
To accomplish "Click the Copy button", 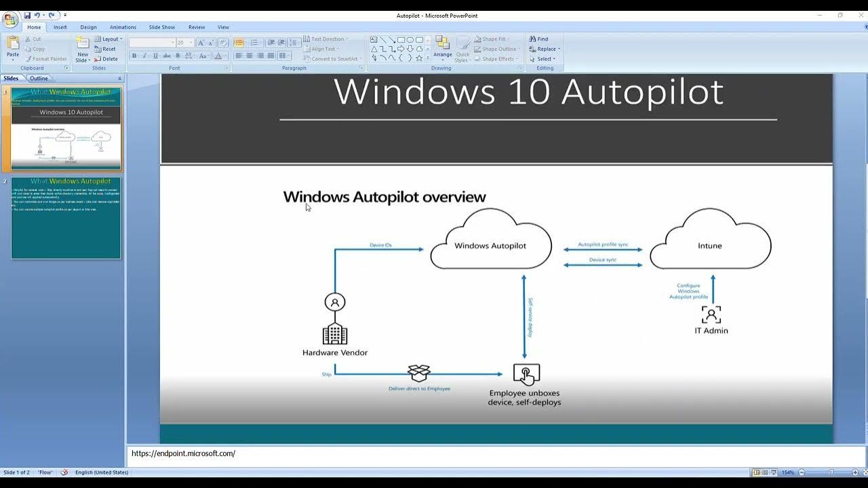I will tap(35, 49).
